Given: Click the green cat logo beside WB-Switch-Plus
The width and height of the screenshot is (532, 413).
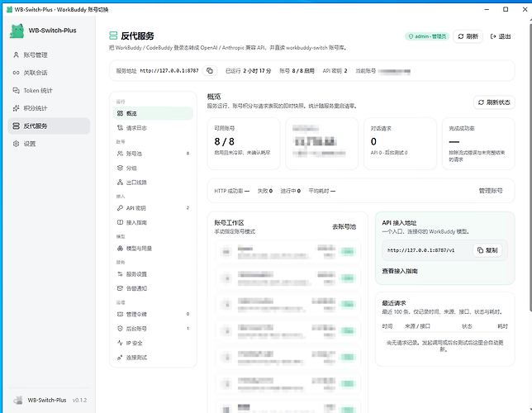Looking at the screenshot, I should [x=17, y=31].
